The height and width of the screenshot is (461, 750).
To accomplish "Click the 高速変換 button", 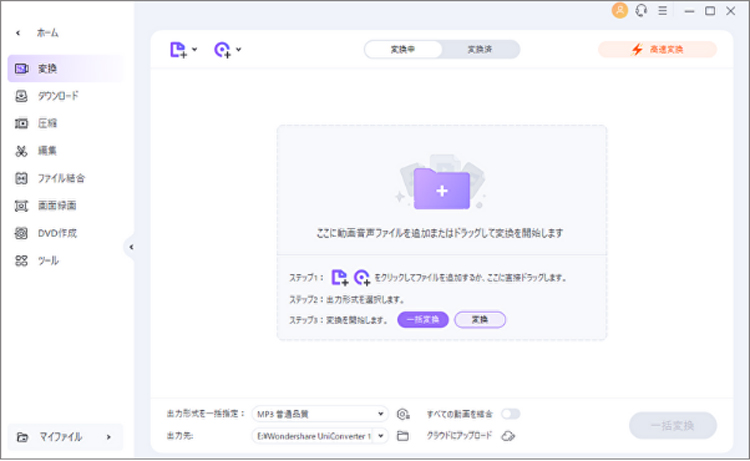I will pyautogui.click(x=657, y=49).
